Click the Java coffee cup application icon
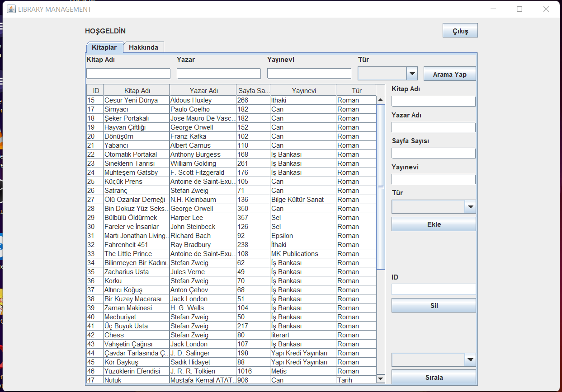The width and height of the screenshot is (562, 392). [10, 9]
